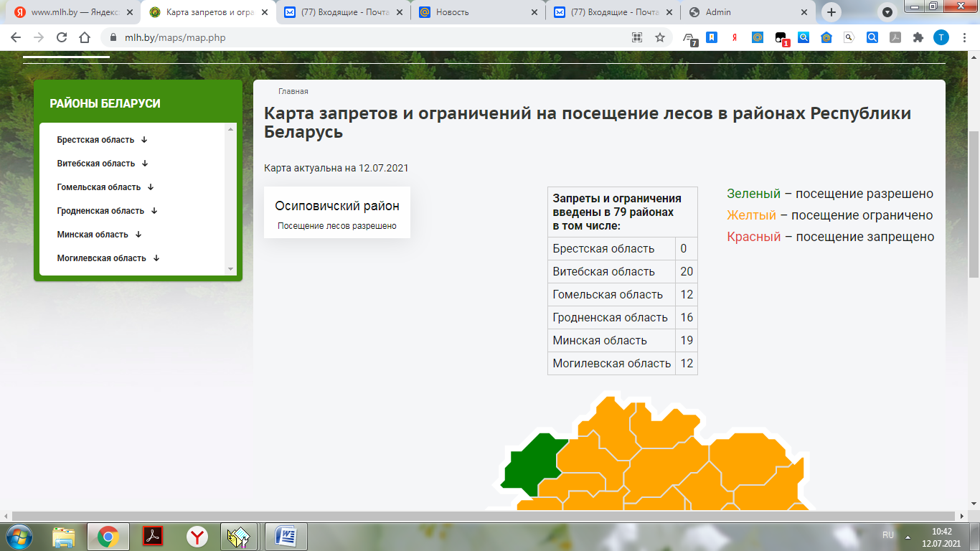Open Yandex Browser from the taskbar

(x=197, y=536)
